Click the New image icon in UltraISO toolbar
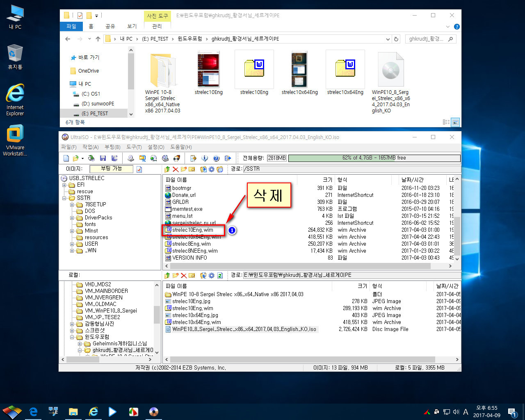Viewport: 525px width, 420px height. 66,158
